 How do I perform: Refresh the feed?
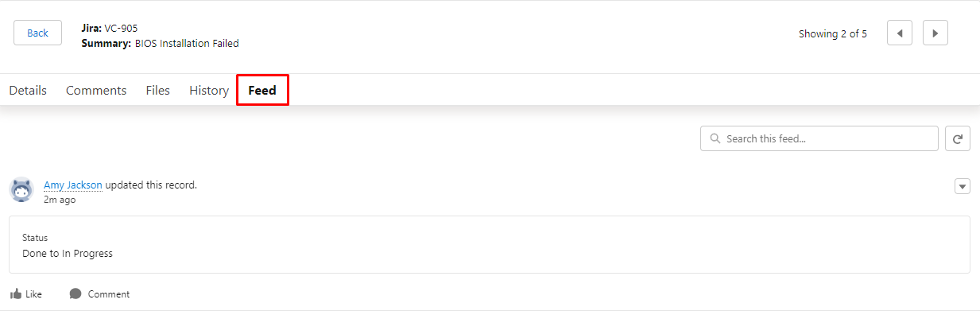coord(958,138)
